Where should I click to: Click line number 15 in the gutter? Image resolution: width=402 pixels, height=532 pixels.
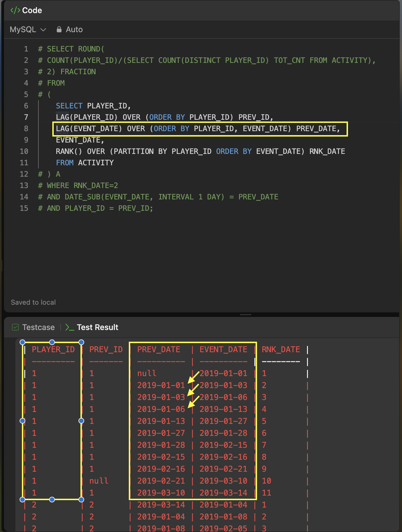(x=24, y=208)
